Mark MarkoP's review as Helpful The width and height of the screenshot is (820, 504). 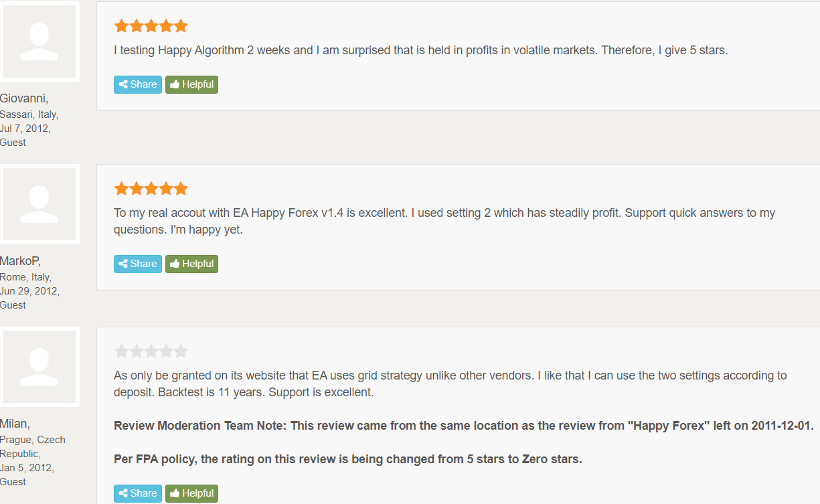191,264
